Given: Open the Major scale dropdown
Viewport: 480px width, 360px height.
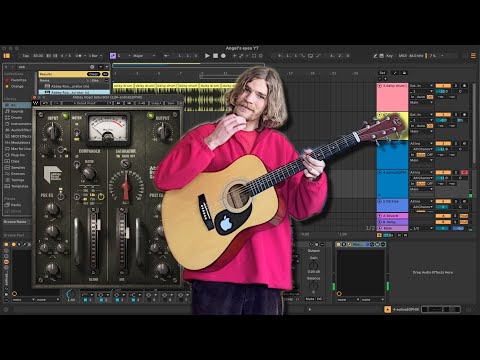Looking at the screenshot, I should (144, 56).
